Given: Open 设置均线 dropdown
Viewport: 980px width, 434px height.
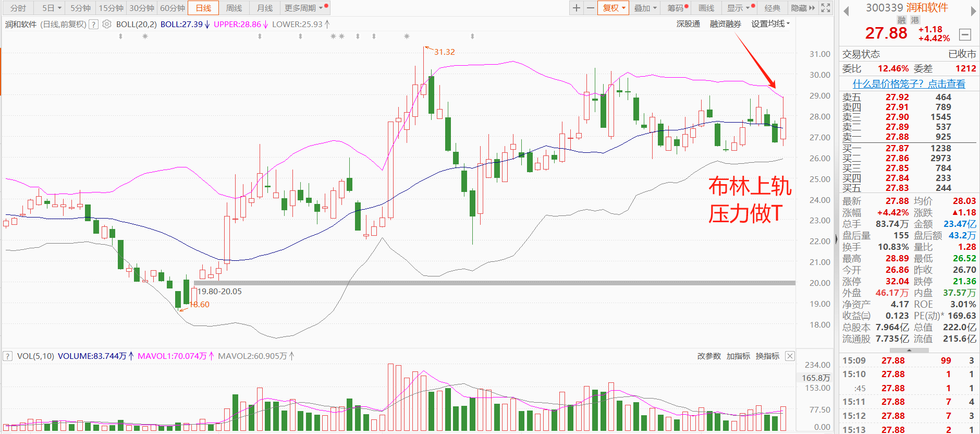Looking at the screenshot, I should (770, 24).
